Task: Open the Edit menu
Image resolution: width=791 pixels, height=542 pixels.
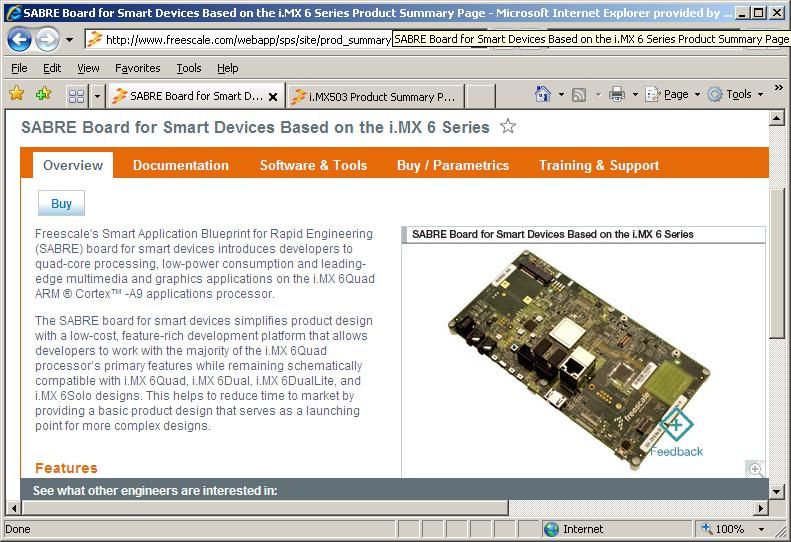Action: click(51, 68)
